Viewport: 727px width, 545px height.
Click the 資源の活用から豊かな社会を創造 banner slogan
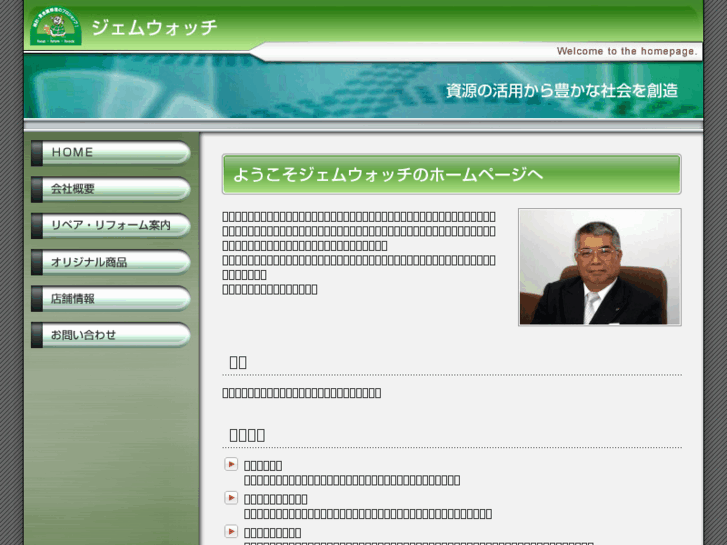point(561,91)
